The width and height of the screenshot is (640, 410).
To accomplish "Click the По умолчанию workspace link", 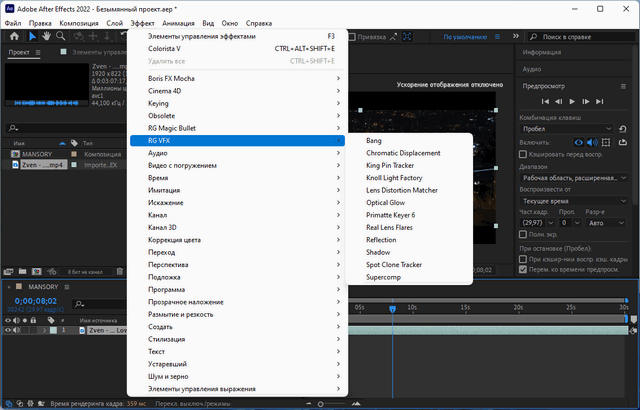I will click(x=466, y=37).
